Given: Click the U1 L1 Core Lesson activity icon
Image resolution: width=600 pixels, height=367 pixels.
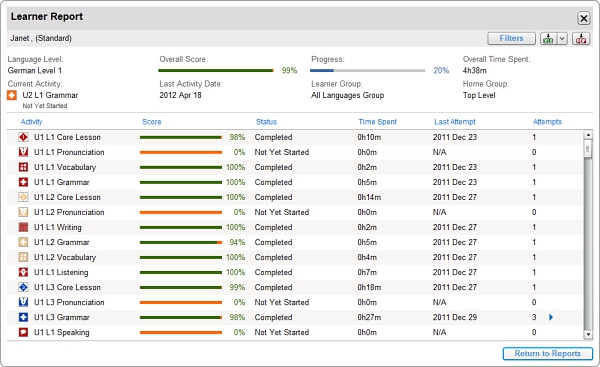Looking at the screenshot, I should click(23, 137).
